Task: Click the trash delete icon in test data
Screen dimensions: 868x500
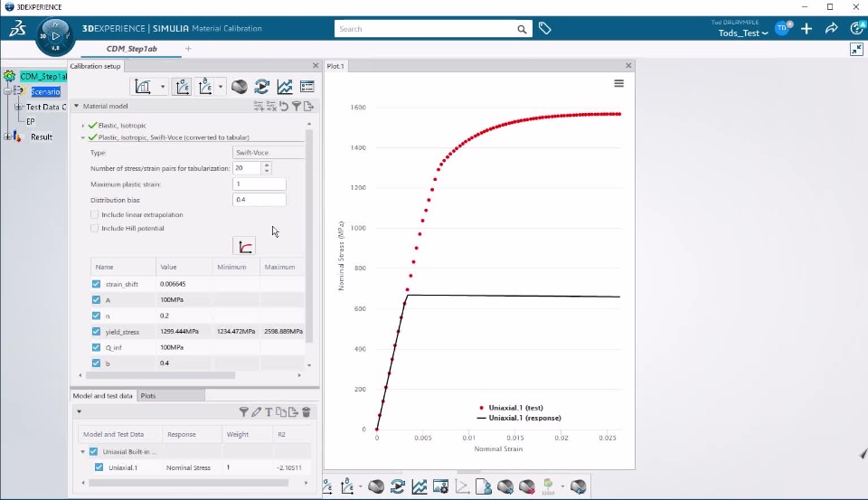Action: [307, 412]
